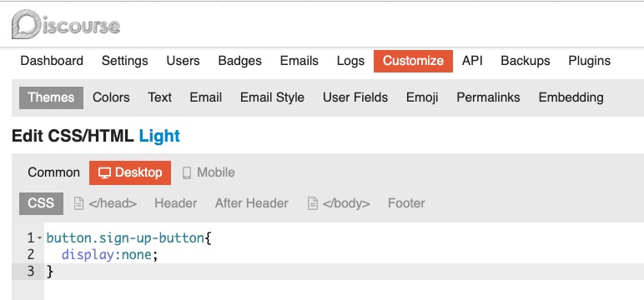Go to the Users tab
The width and height of the screenshot is (644, 300).
point(183,61)
